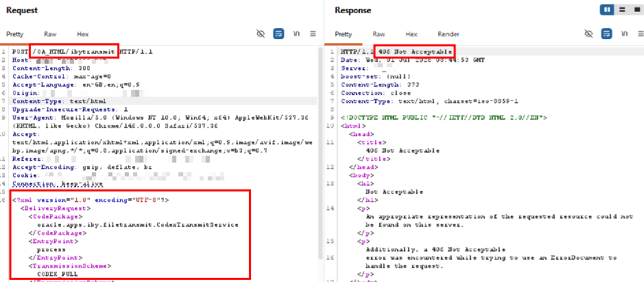Click the Request panel heading
Screen dimensions: 644x282
tap(22, 10)
